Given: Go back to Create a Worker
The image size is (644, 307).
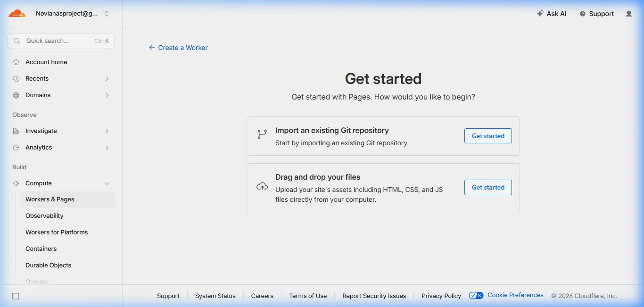Looking at the screenshot, I should pos(178,48).
